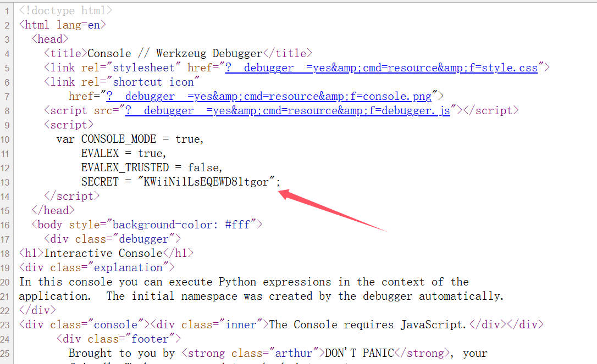This screenshot has width=597, height=364.
Task: Open the debugger.js script source link
Action: tap(288, 111)
